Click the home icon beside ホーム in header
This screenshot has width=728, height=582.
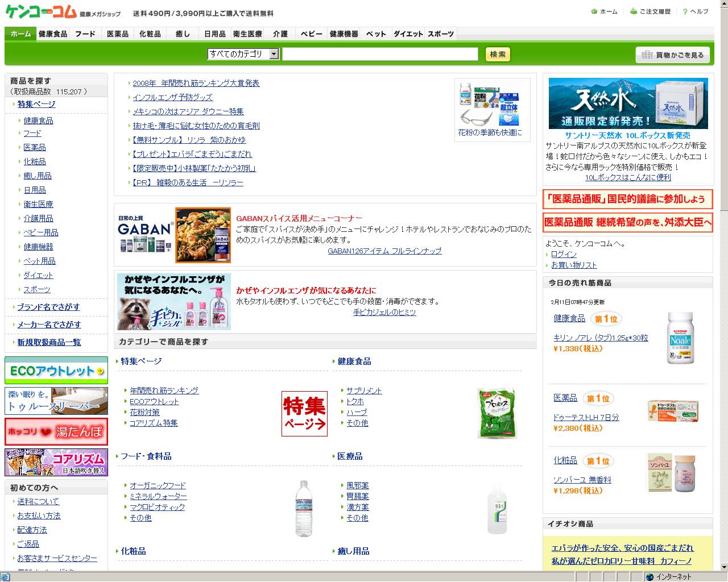[x=594, y=11]
